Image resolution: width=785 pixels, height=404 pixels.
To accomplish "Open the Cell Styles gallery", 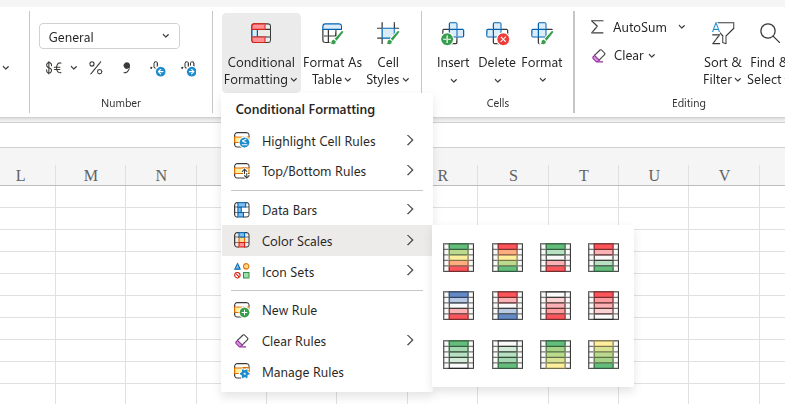I will tap(386, 53).
